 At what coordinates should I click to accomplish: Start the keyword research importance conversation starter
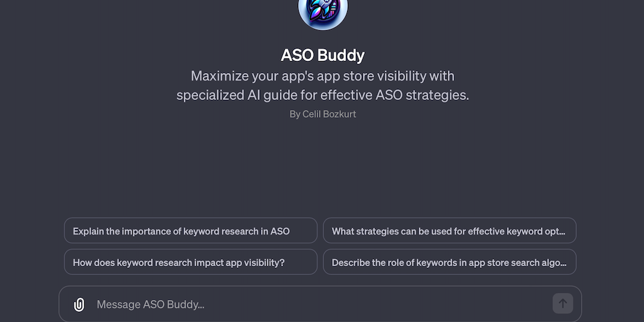click(191, 231)
